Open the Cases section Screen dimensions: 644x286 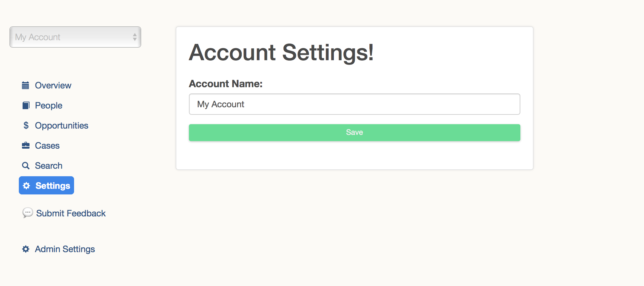coord(47,145)
